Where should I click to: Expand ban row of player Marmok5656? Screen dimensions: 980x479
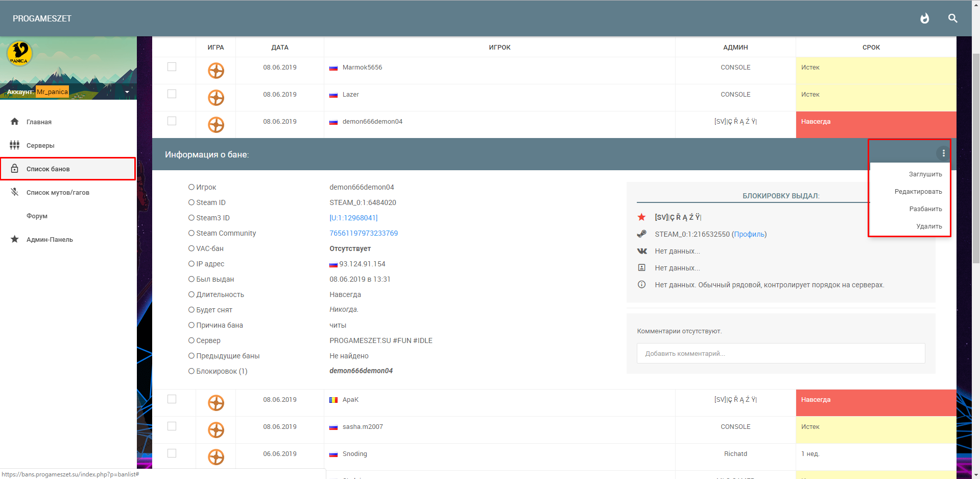click(x=554, y=71)
